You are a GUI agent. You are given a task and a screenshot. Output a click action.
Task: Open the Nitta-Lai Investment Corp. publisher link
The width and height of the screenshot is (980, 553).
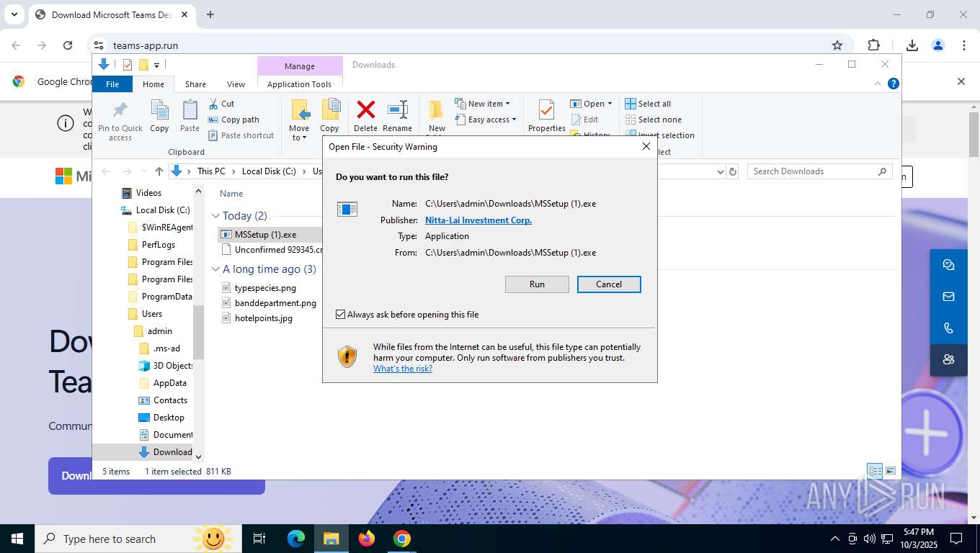click(478, 220)
